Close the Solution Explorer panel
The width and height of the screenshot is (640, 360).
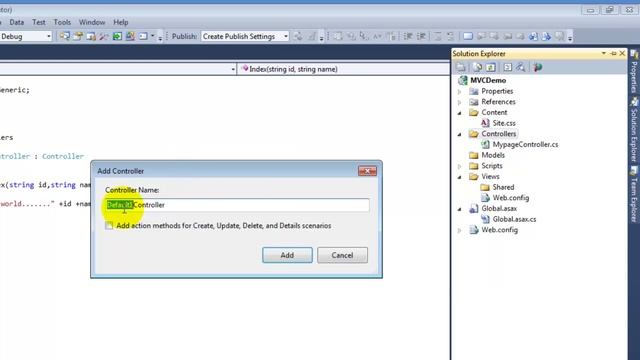tap(622, 53)
